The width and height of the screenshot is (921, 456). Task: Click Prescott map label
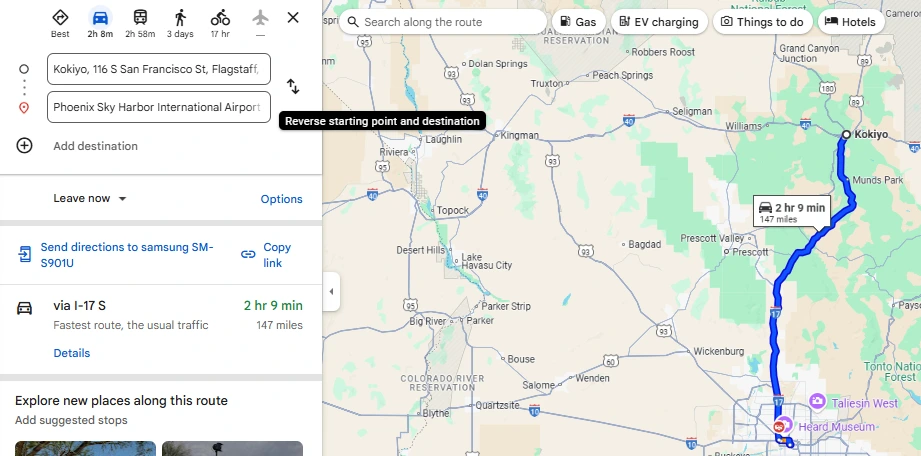750,252
